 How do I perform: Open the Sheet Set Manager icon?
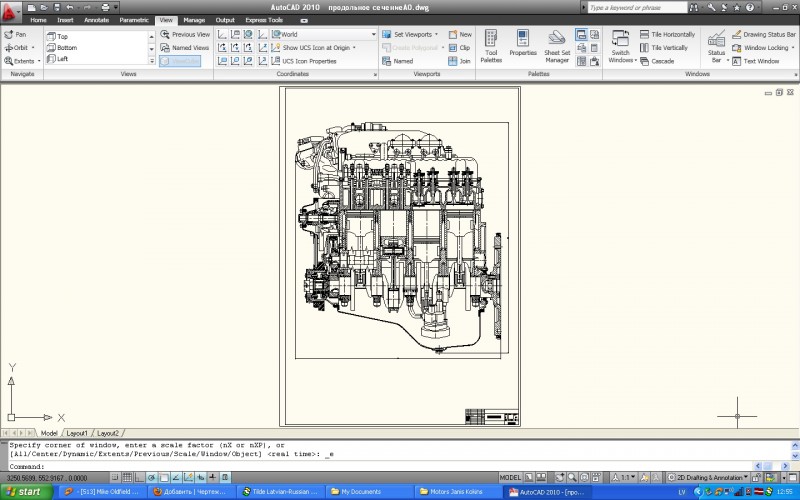tap(557, 46)
